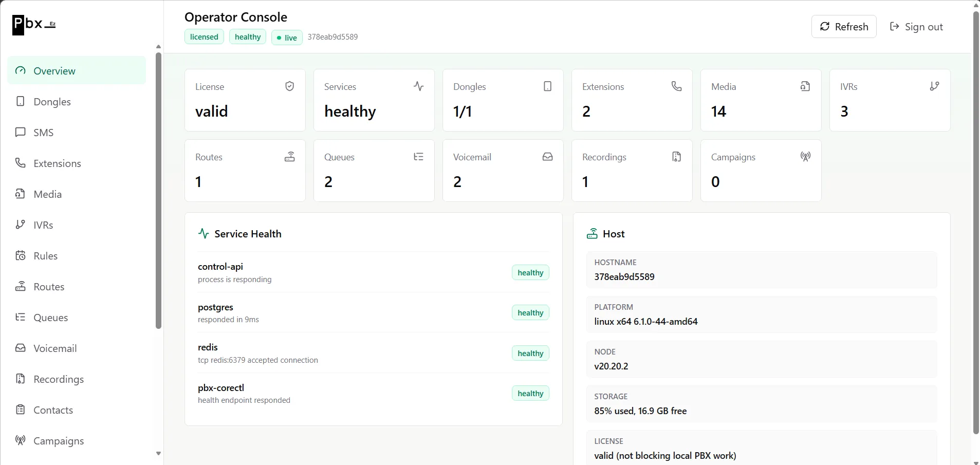Click the healthy badge in header
This screenshot has width=980, height=465.
(248, 37)
